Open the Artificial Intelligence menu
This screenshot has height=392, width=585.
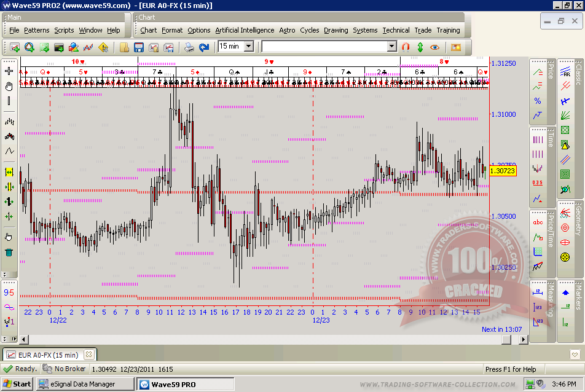click(x=245, y=30)
